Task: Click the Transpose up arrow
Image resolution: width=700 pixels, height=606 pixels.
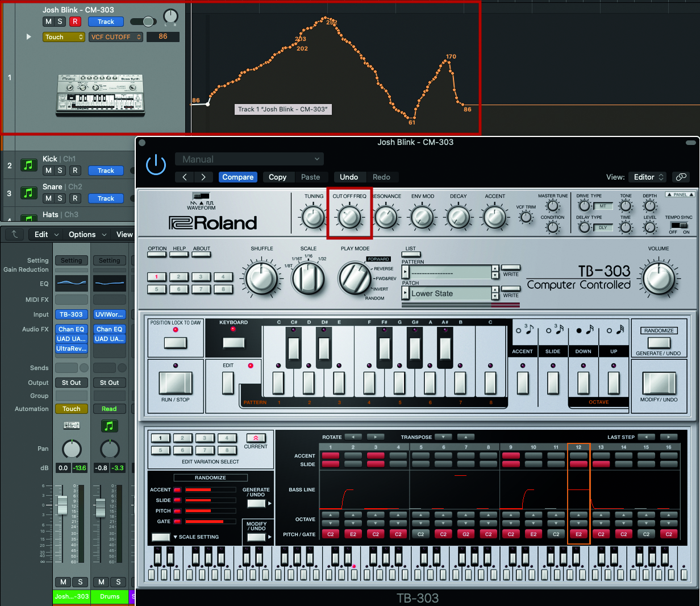Action: [x=465, y=437]
